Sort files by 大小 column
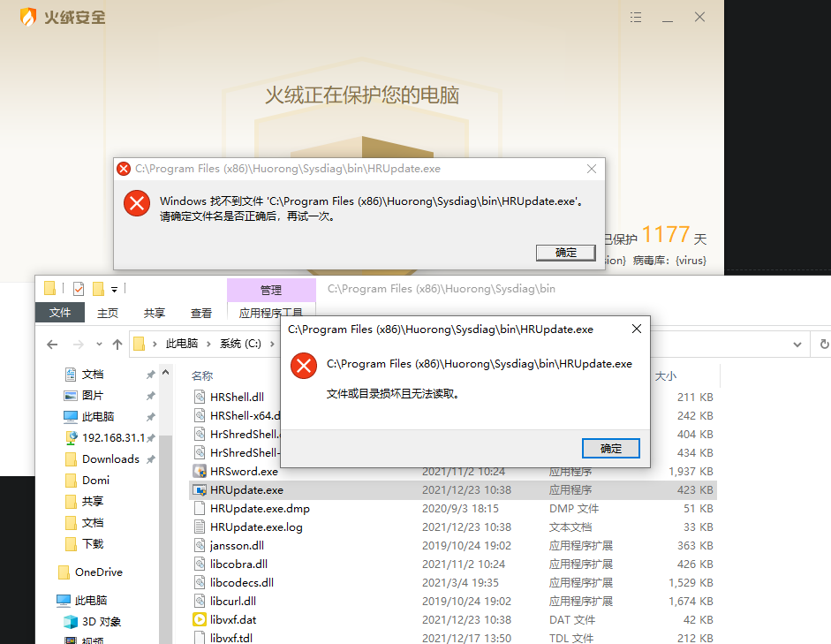This screenshot has height=644, width=831. [666, 375]
